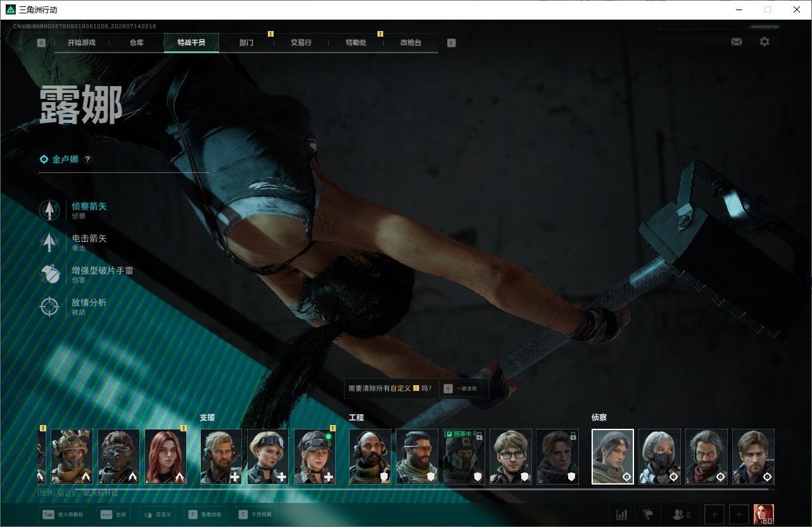Screen dimensions: 812x527
Task: Click the question mark next to 金卢娜
Action: coord(87,160)
